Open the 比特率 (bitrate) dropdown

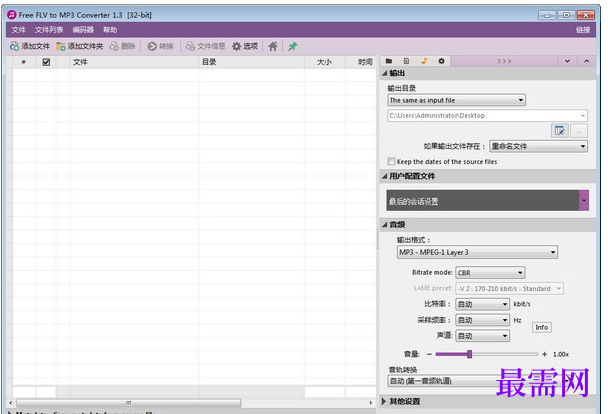click(x=482, y=304)
